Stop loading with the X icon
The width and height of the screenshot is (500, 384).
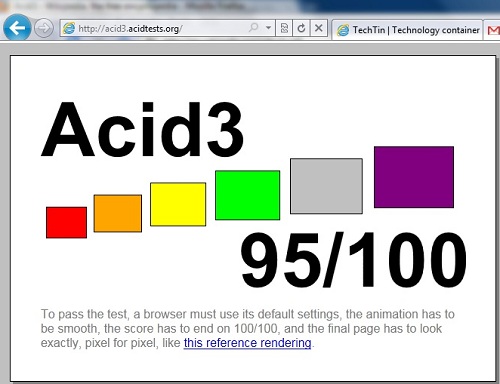(x=319, y=28)
